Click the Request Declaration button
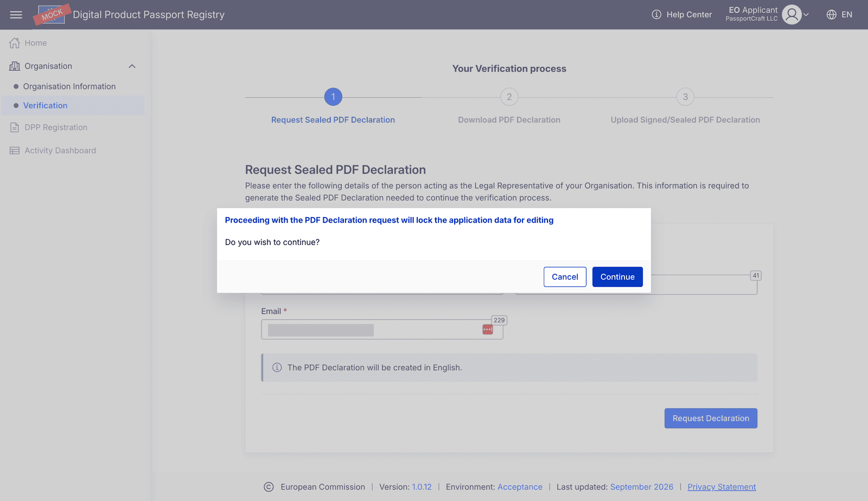Viewport: 868px width, 501px height. coord(711,418)
